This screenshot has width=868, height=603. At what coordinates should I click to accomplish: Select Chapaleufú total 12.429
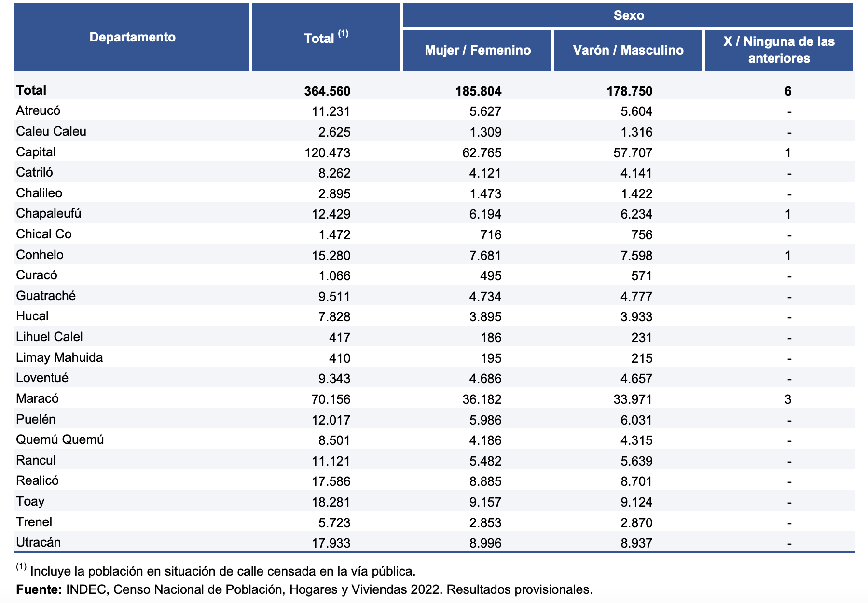[x=331, y=214]
